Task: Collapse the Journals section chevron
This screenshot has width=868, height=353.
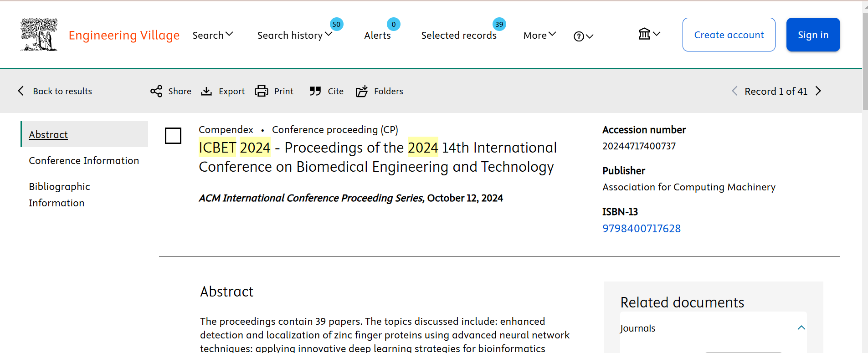Action: click(801, 328)
